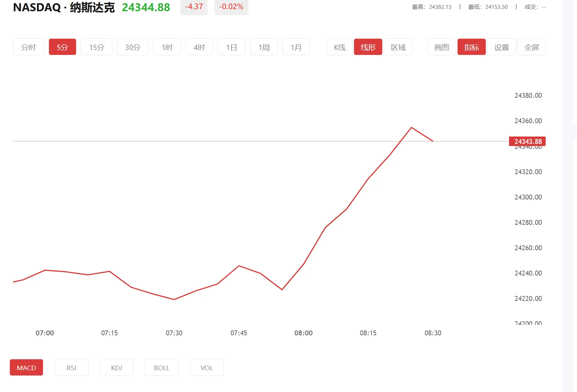Select the 1周 weekly chart
Screen dimensions: 577x392
264,47
